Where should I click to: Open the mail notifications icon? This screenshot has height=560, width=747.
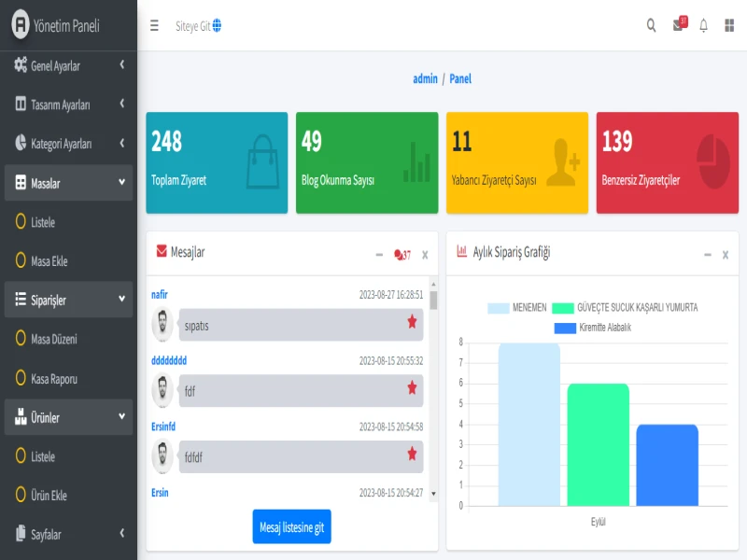tap(679, 25)
